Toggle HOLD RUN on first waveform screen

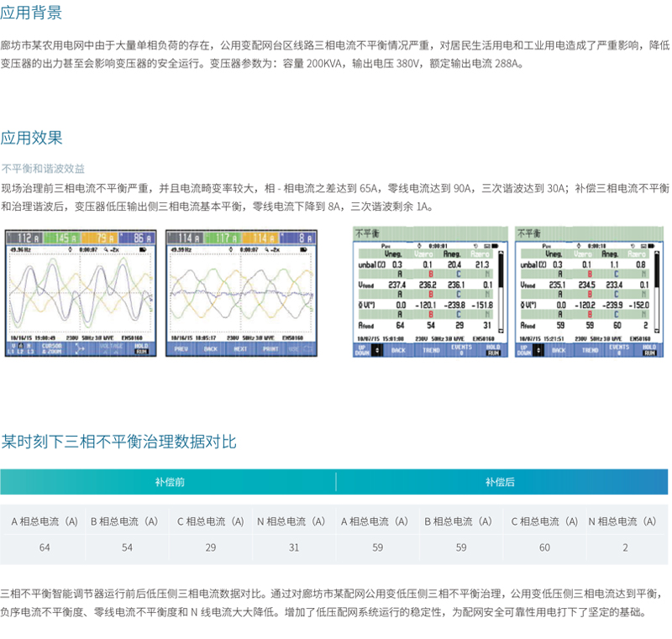(x=139, y=348)
